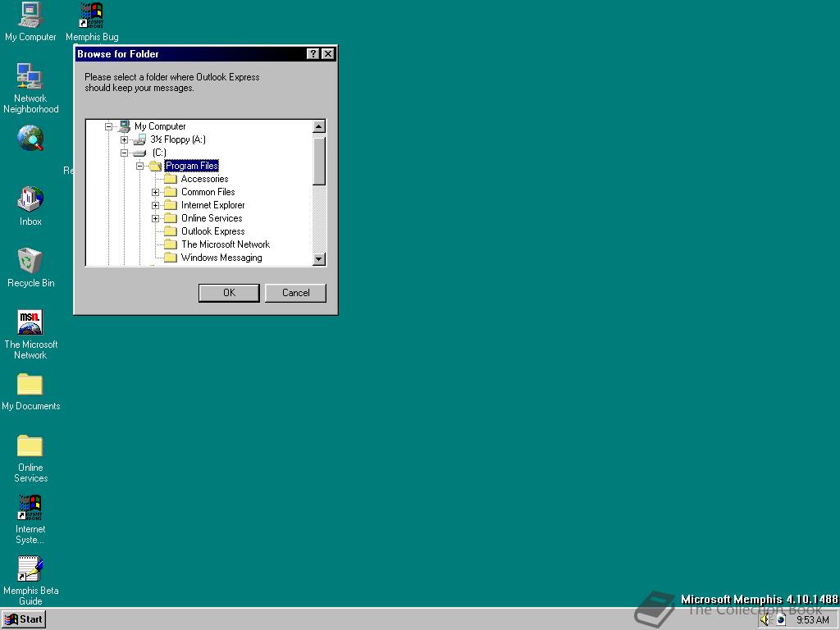
Task: Select "The Microsoft Network" tree label
Action: [226, 244]
